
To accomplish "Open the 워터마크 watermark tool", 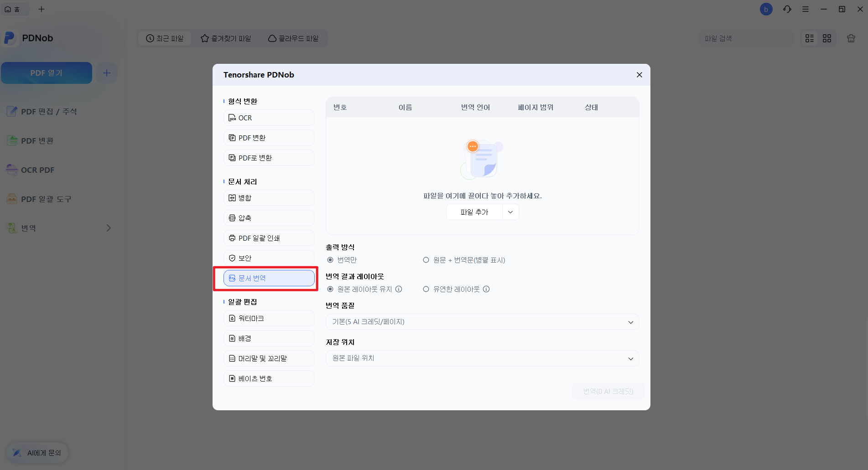I will pyautogui.click(x=269, y=318).
